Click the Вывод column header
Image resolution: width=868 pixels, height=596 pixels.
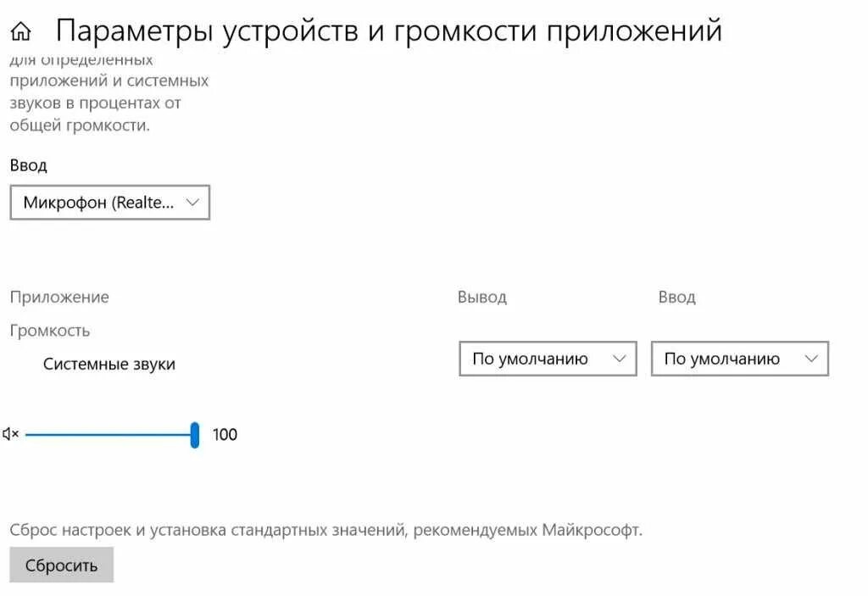(x=482, y=298)
